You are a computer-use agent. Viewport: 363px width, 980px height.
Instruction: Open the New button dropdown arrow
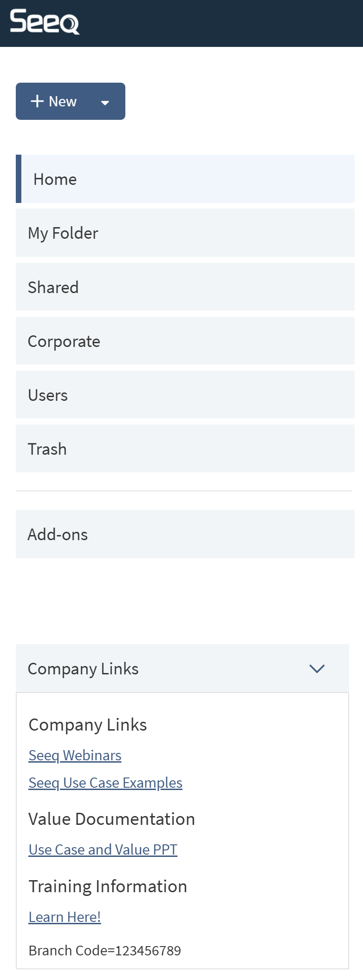(x=105, y=102)
